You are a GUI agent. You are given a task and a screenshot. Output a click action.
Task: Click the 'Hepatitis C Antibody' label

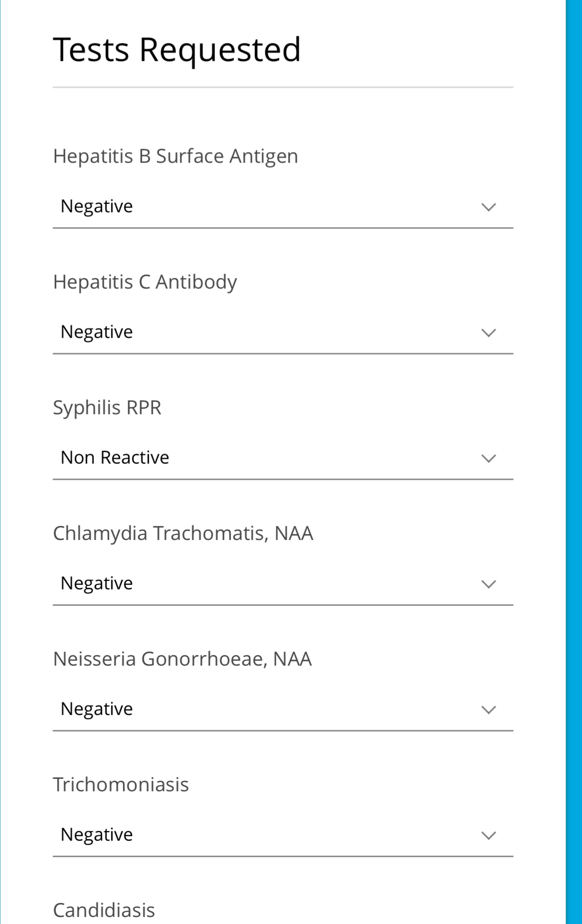click(145, 282)
